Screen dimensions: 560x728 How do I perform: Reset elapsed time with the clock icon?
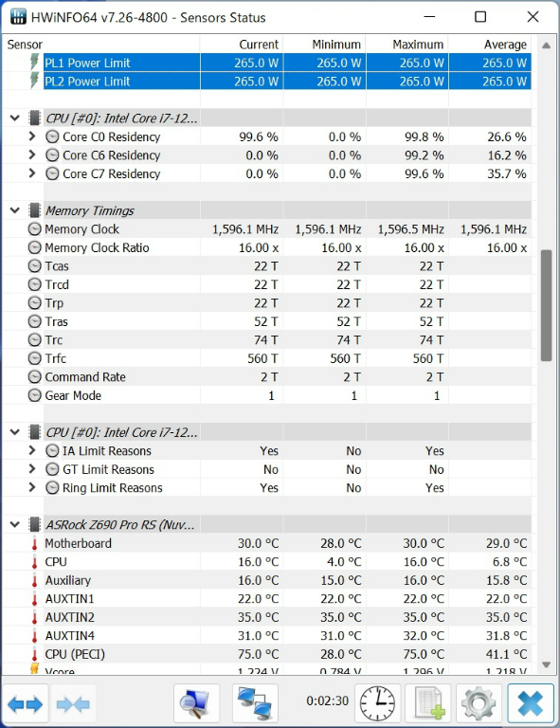click(x=378, y=704)
